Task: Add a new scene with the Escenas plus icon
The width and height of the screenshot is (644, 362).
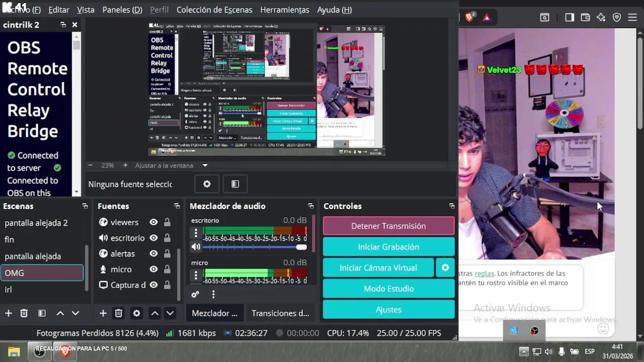Action: click(x=9, y=313)
